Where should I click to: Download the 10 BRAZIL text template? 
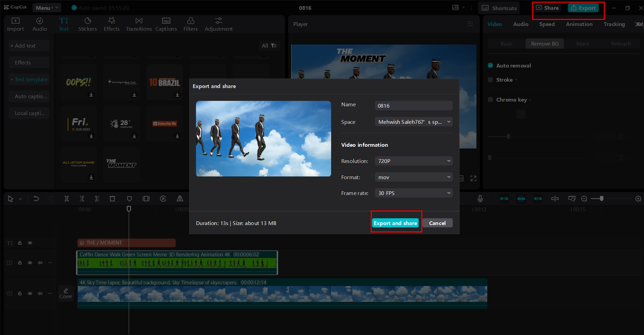178,95
